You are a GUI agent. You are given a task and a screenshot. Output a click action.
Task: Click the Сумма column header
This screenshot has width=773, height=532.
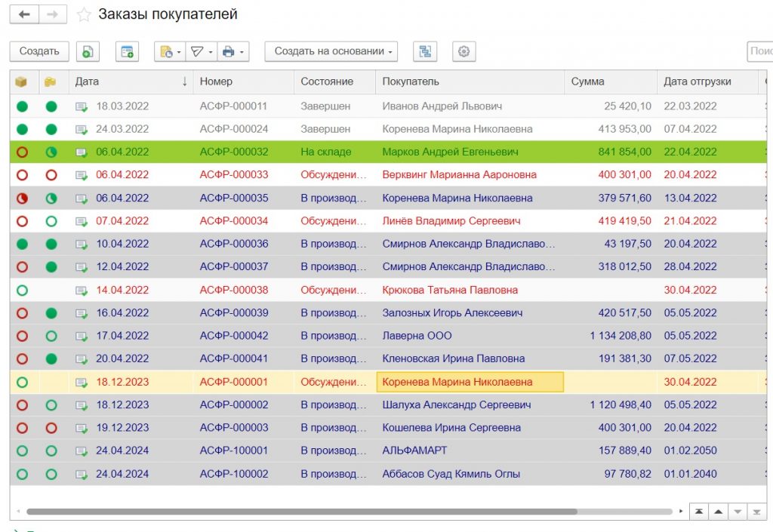(608, 81)
